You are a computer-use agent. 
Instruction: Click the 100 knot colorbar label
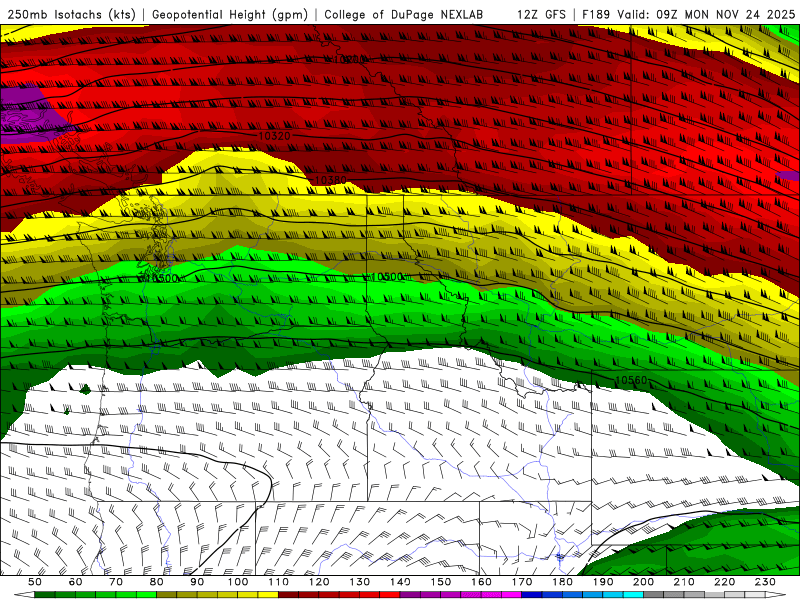pyautogui.click(x=238, y=582)
